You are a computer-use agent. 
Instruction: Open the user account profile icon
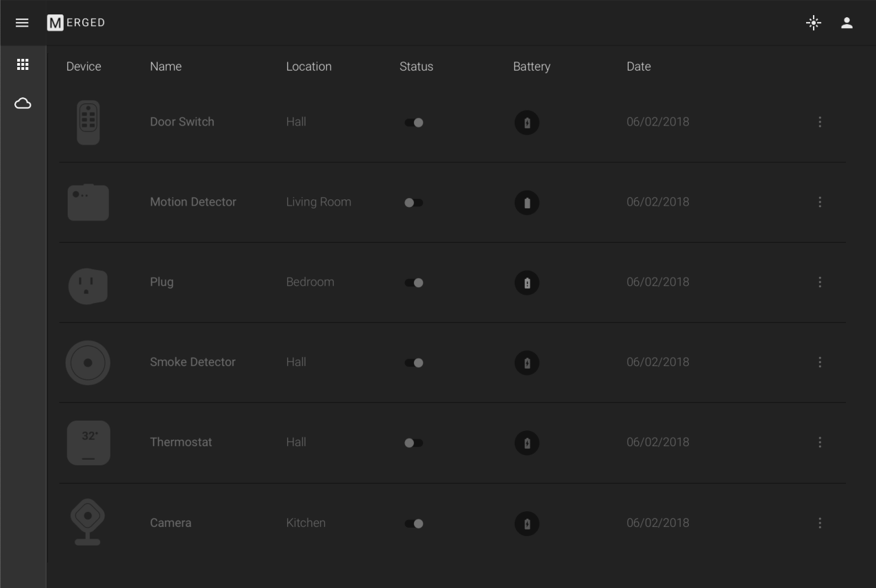tap(847, 23)
